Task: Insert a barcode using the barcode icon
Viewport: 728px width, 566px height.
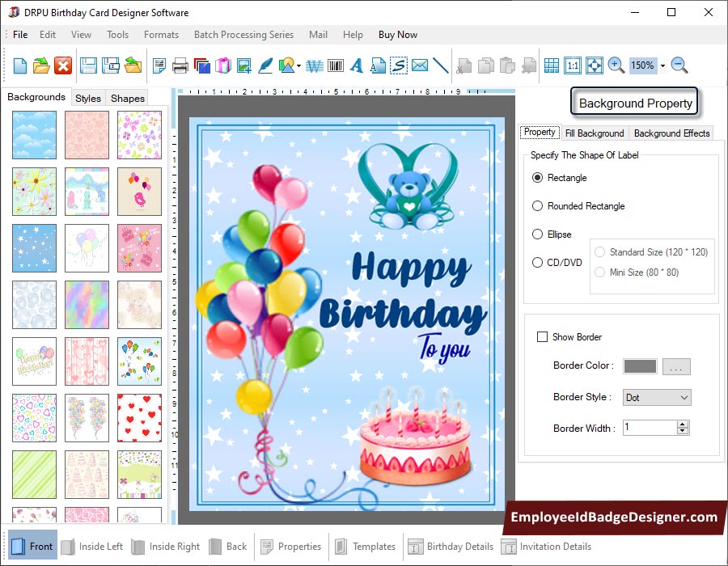Action: coord(336,65)
